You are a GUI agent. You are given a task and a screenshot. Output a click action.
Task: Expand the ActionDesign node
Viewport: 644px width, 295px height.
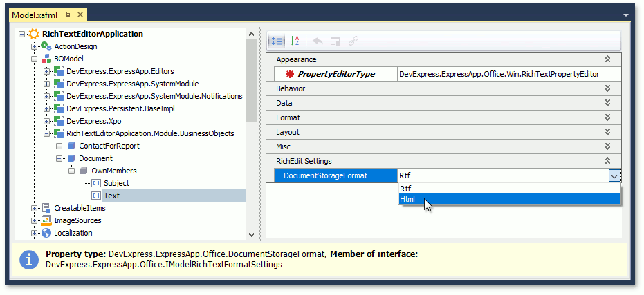[35, 46]
